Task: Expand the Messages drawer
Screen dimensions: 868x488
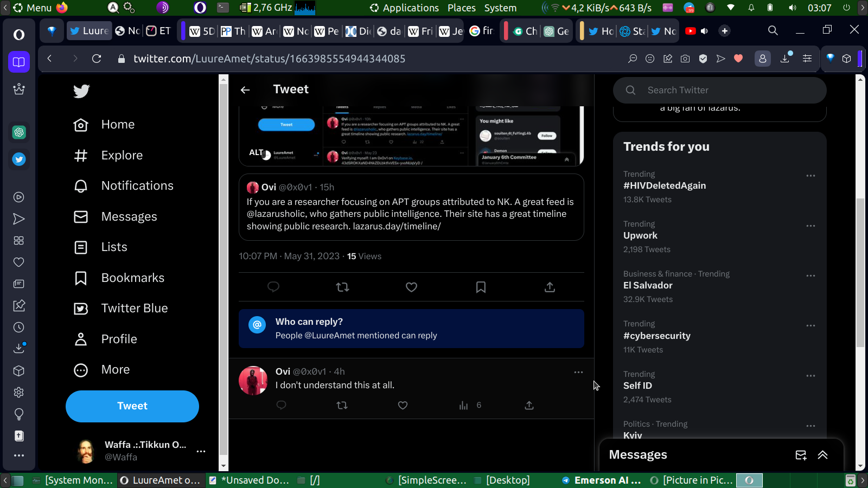Action: point(822,455)
